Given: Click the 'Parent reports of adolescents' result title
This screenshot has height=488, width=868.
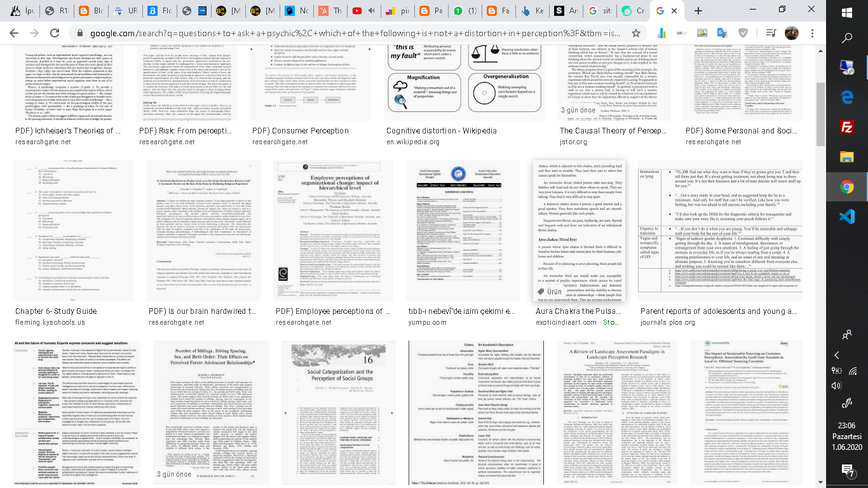Looking at the screenshot, I should [x=718, y=311].
